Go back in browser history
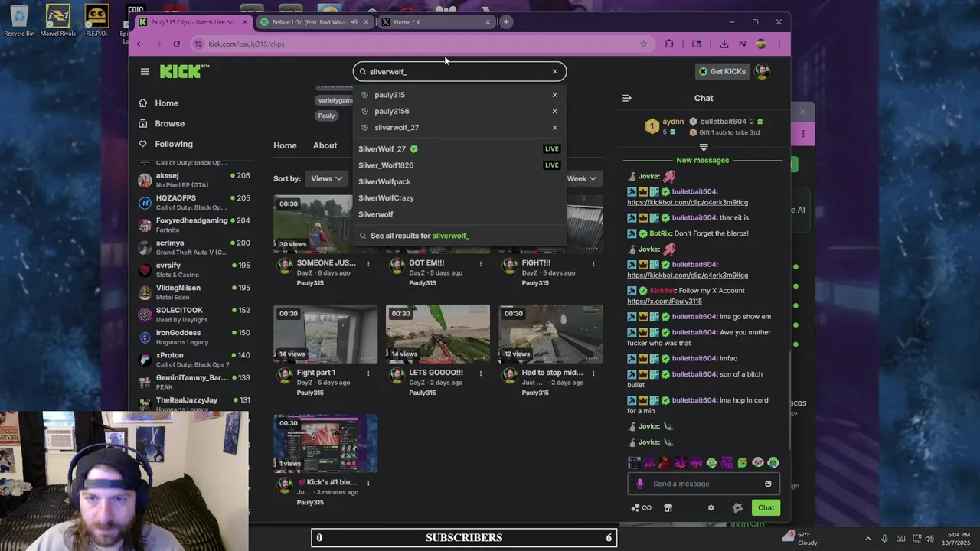The height and width of the screenshot is (551, 980). click(x=140, y=44)
